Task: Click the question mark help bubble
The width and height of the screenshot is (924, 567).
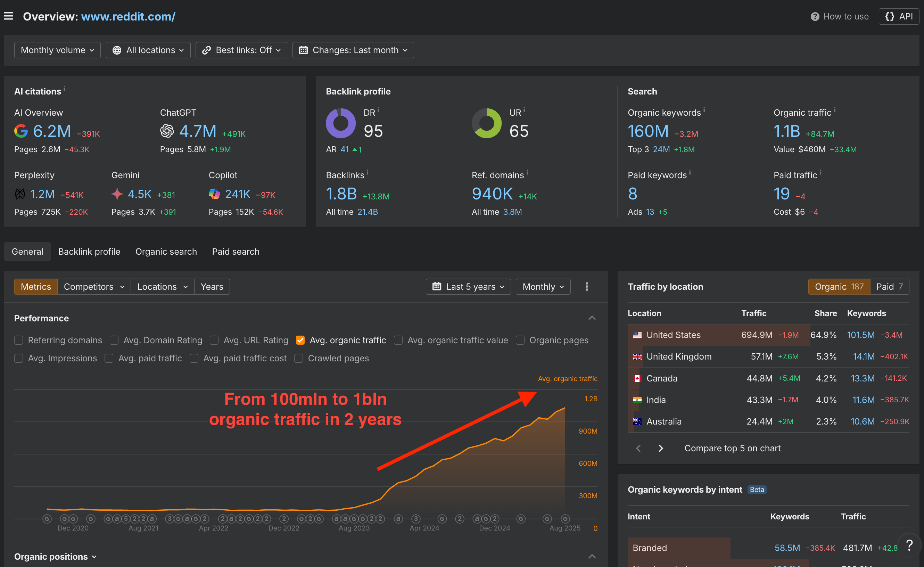Action: pos(909,545)
